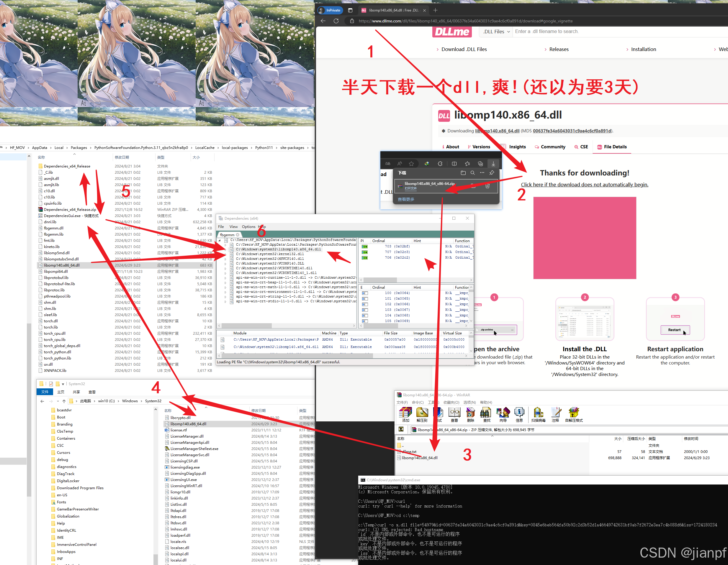This screenshot has width=728, height=565.
Task: Open Explorer quick access toolbar dropdown arrow
Action: tap(63, 384)
